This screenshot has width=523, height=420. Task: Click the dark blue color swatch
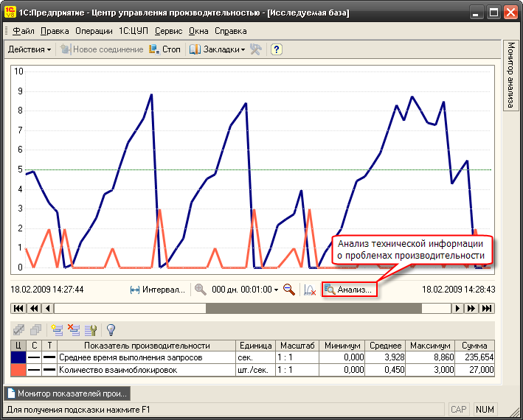point(18,357)
